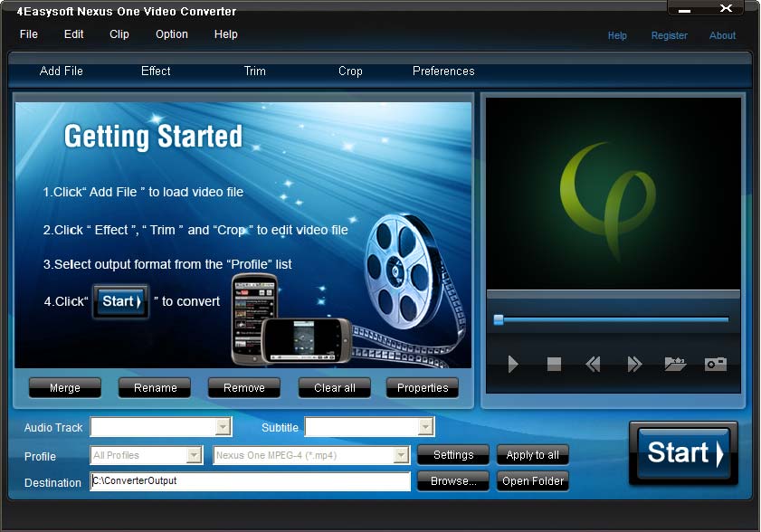Click the Effect toolbar item
Screen dimensions: 761x532
(x=155, y=71)
